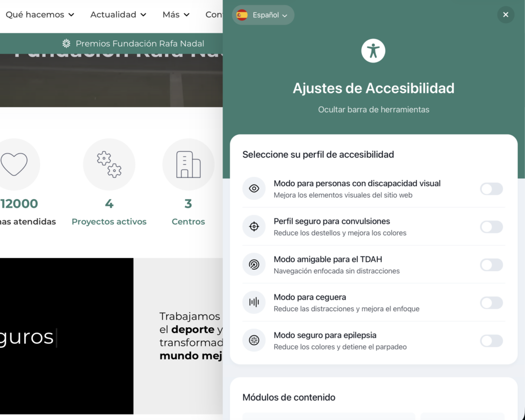Image resolution: width=525 pixels, height=420 pixels.
Task: Click the spiral icon for TDAH mode
Action: [254, 265]
